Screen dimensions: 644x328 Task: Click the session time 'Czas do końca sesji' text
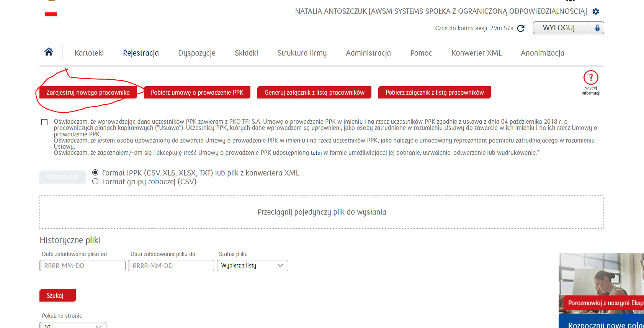point(474,28)
